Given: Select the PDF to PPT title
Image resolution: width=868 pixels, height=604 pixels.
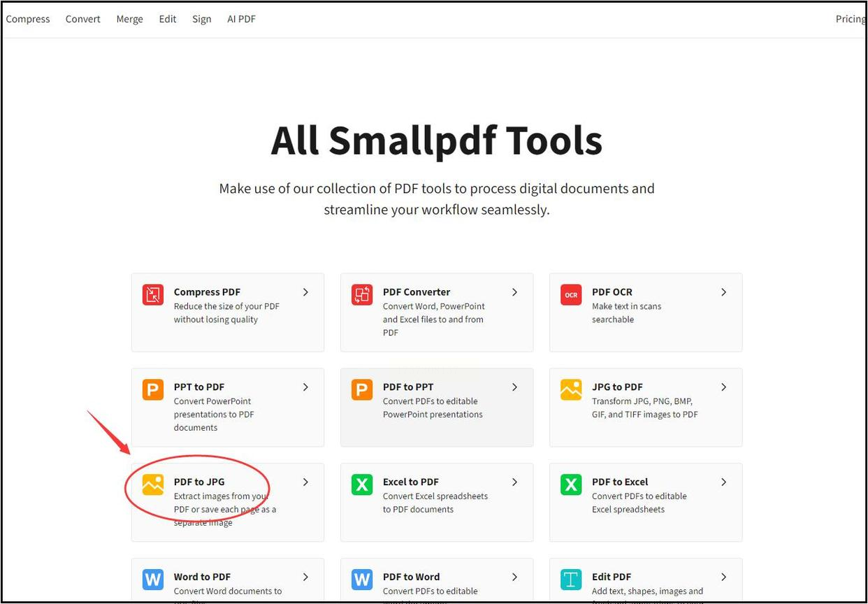Looking at the screenshot, I should tap(408, 387).
